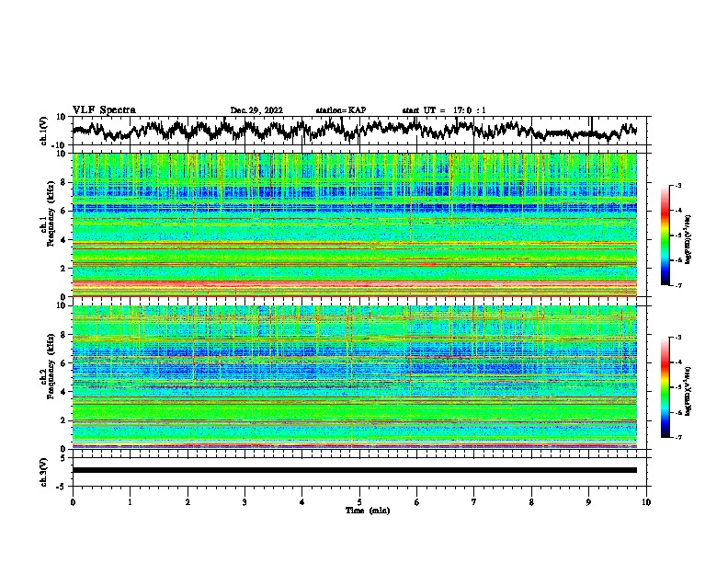Click the "-7" tick on ch.1 color bar

tap(677, 285)
